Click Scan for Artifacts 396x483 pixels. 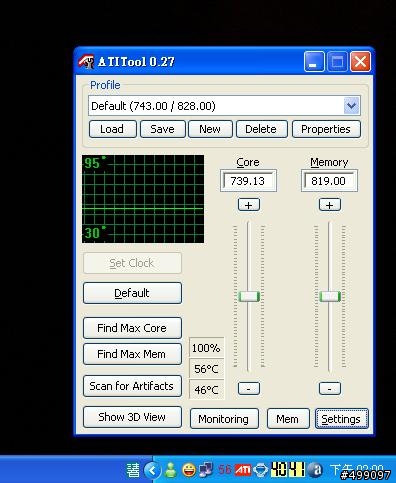(132, 386)
